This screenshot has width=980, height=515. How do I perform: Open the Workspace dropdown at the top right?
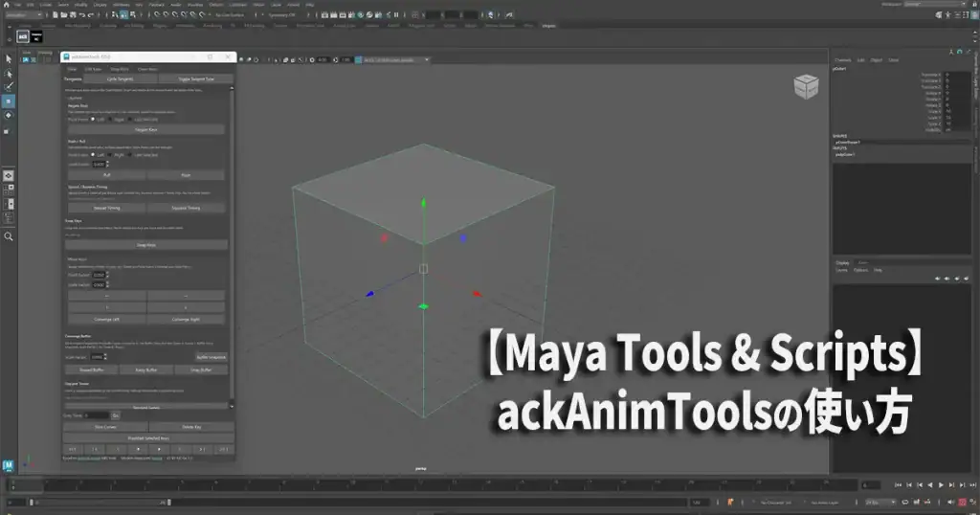pos(935,5)
